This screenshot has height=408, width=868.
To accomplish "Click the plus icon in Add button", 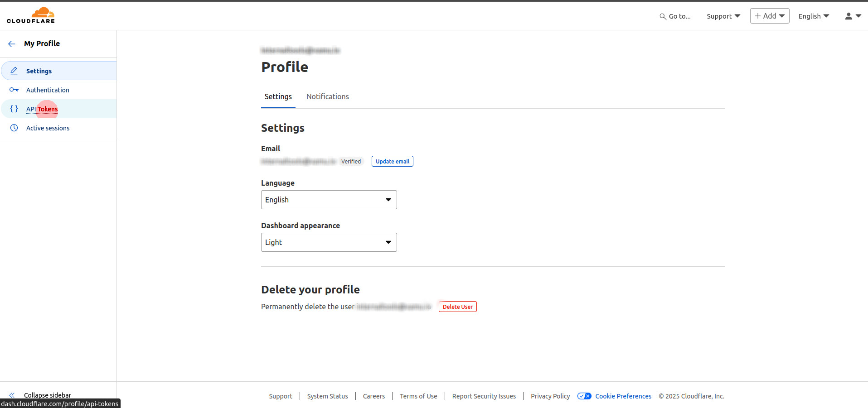I will point(757,16).
